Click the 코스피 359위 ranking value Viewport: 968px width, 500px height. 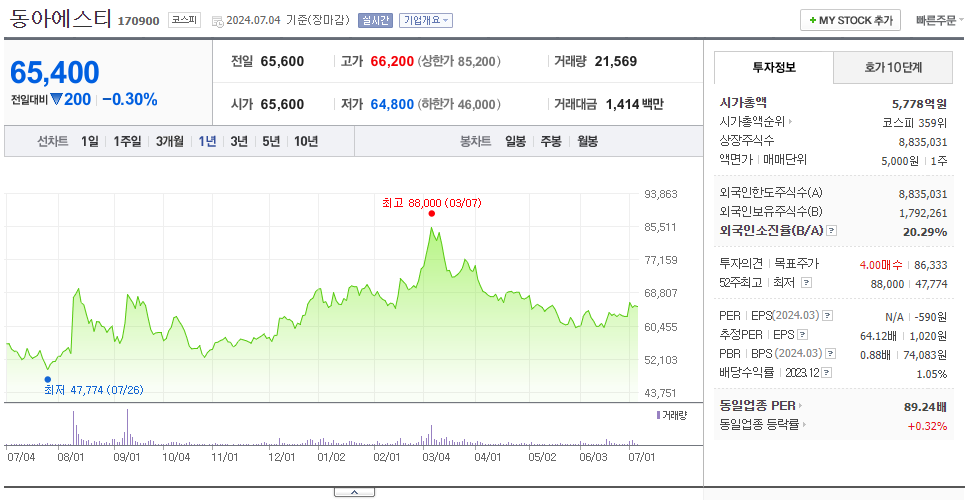click(915, 123)
